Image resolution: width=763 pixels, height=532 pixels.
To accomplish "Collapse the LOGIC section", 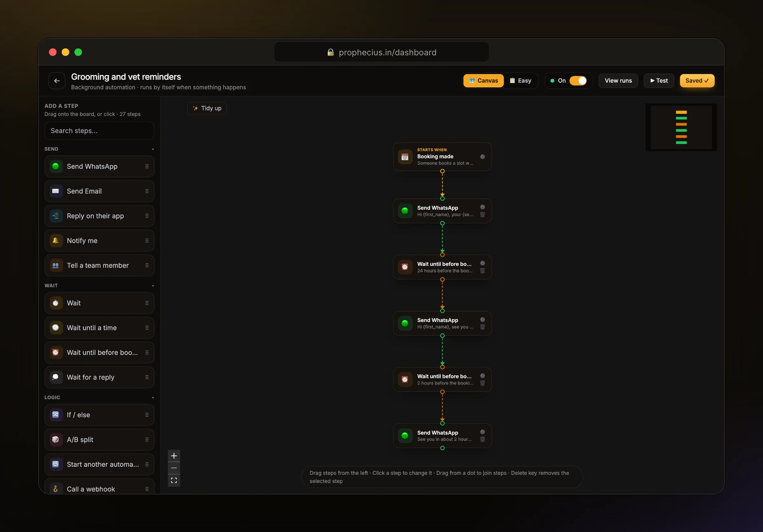I will pyautogui.click(x=153, y=398).
